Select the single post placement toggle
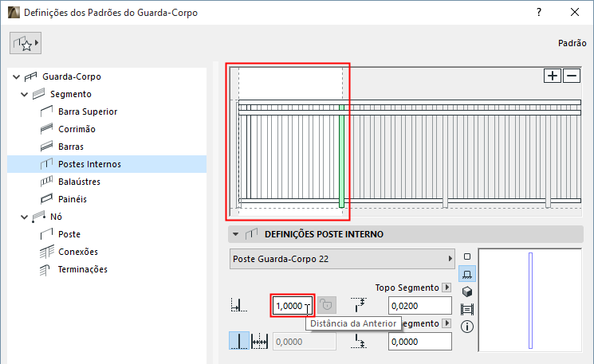The height and width of the screenshot is (364, 594). point(239,341)
